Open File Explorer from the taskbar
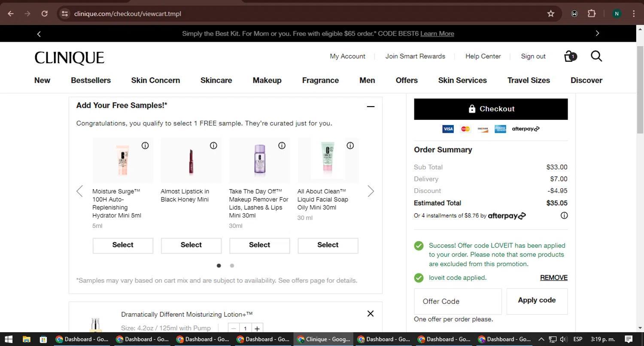Viewport: 644px width, 346px height. pyautogui.click(x=26, y=339)
